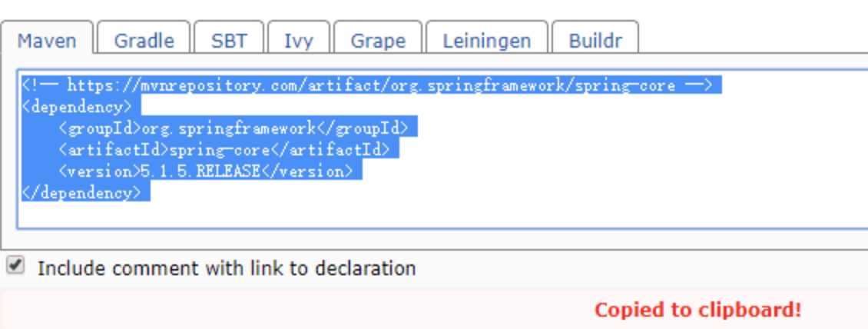The image size is (868, 329).
Task: Place cursor in the artifactId line
Action: (224, 150)
